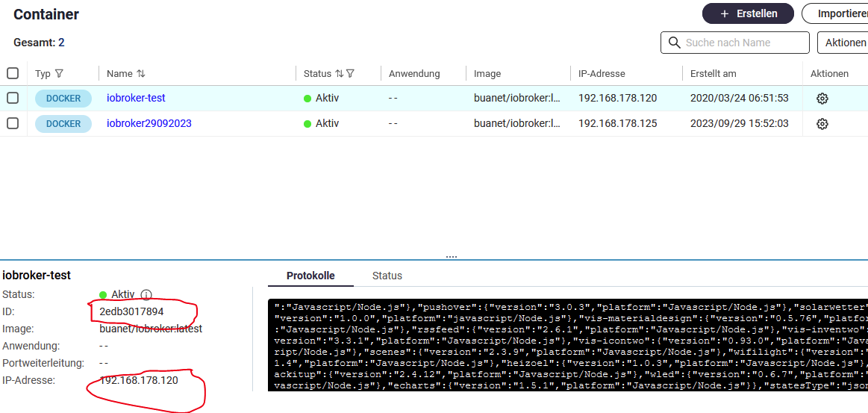The width and height of the screenshot is (868, 413).
Task: Click Aktiv status in iobroker-test row
Action: (321, 99)
